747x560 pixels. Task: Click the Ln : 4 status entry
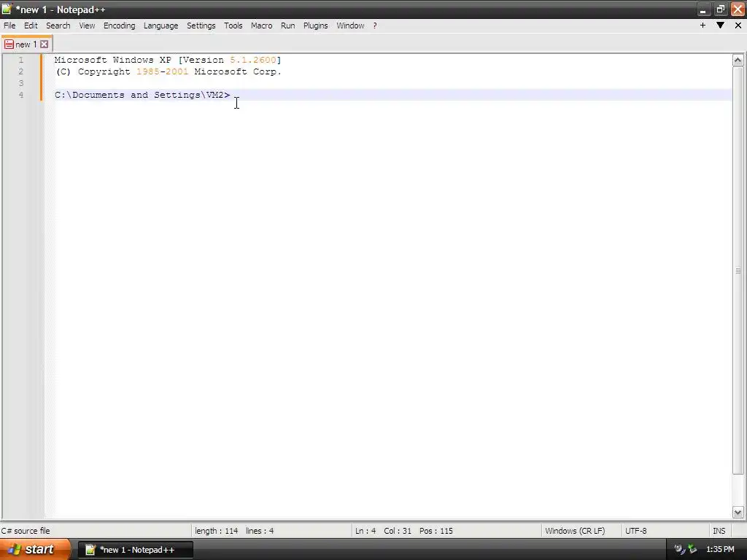click(365, 531)
